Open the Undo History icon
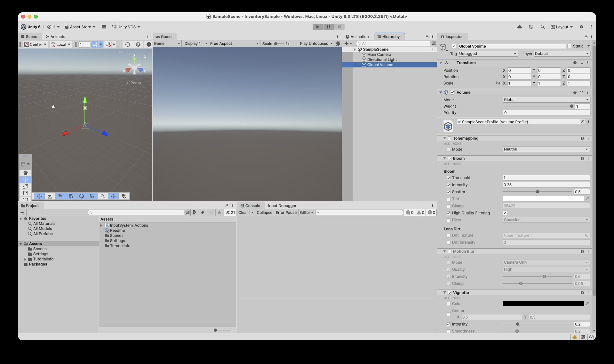614x364 pixels. 531,27
